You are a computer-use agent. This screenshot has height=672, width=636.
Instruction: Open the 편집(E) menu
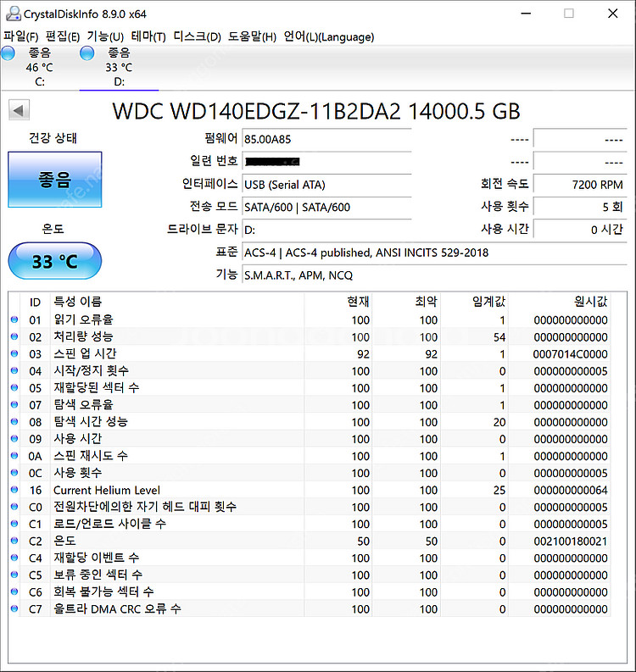[x=63, y=36]
